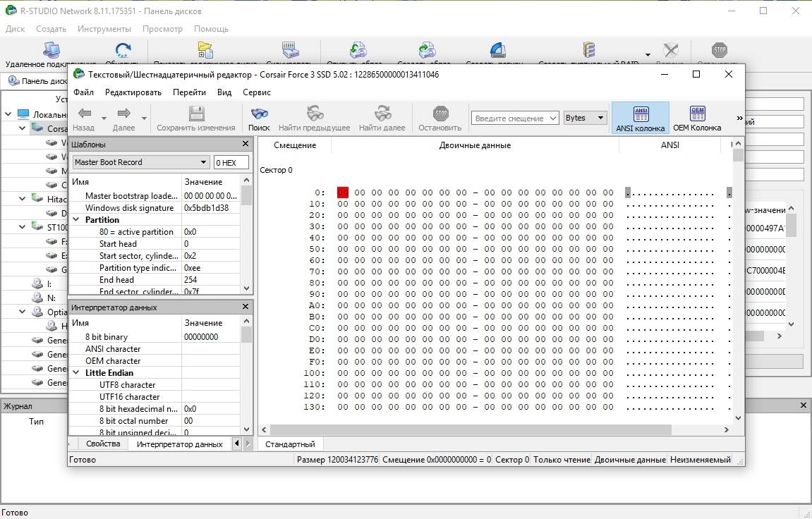Open the Перейти menu

[x=189, y=92]
